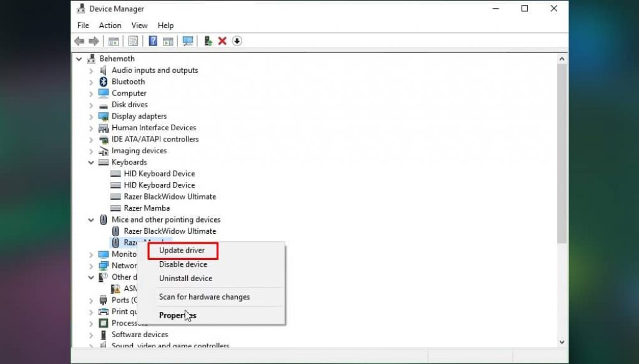Expand the Display adapters category

[91, 117]
